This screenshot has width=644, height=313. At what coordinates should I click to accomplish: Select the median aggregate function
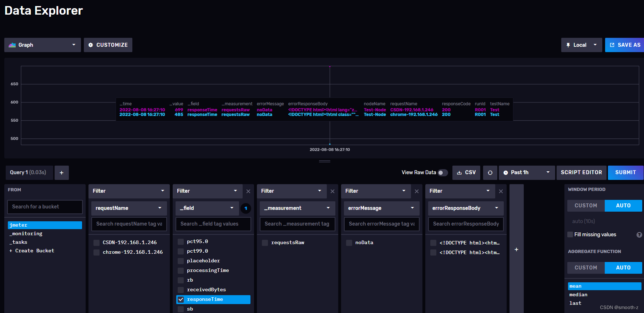[x=604, y=295]
